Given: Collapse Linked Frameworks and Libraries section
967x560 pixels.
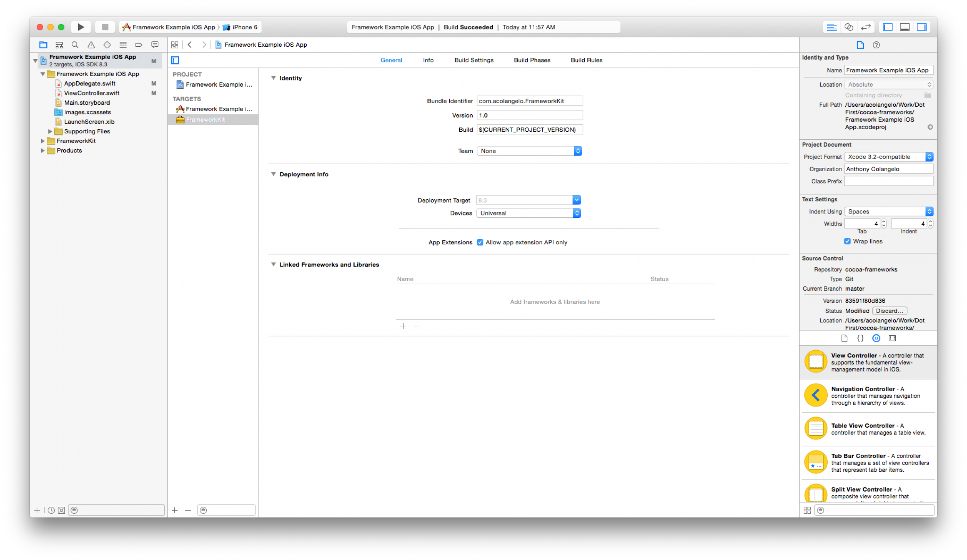Looking at the screenshot, I should (274, 265).
